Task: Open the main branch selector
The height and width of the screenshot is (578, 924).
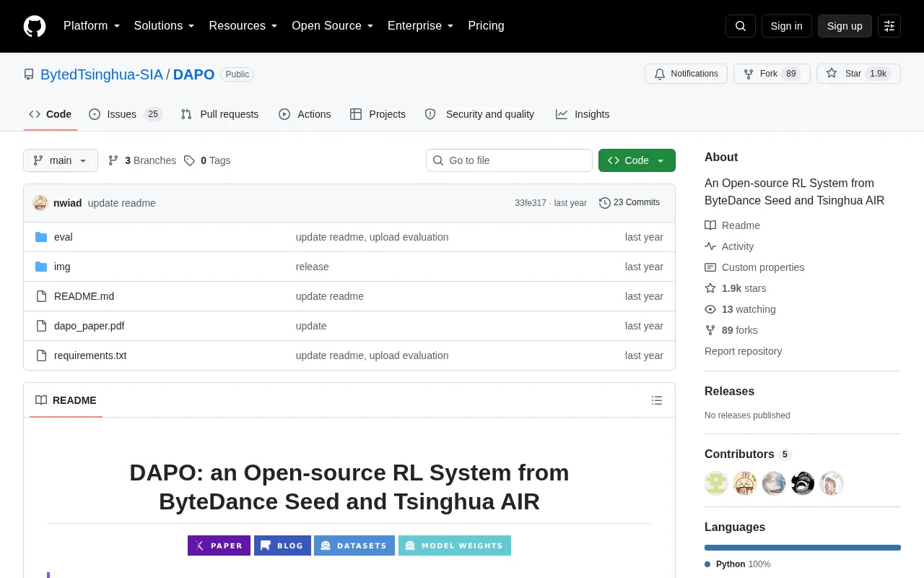Action: pyautogui.click(x=61, y=160)
